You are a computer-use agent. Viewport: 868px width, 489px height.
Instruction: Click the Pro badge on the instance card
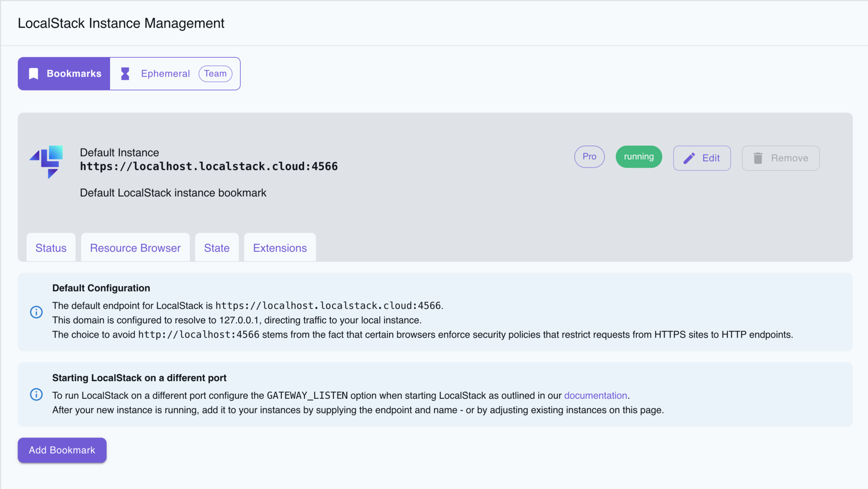(x=589, y=156)
